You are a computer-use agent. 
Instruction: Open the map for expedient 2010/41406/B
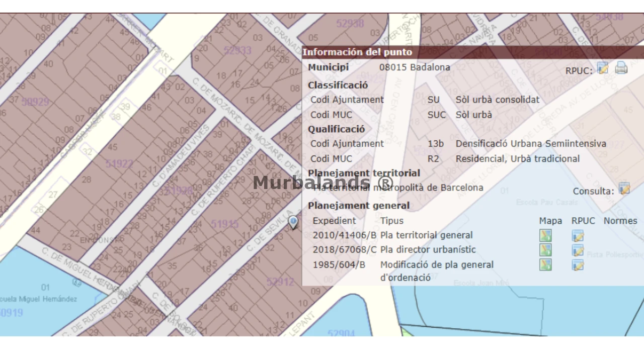coord(545,235)
